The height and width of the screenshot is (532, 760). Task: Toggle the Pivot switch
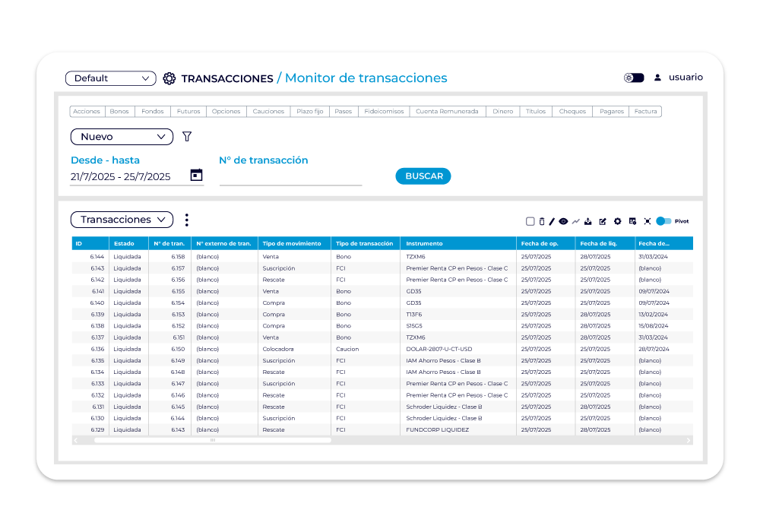point(663,221)
